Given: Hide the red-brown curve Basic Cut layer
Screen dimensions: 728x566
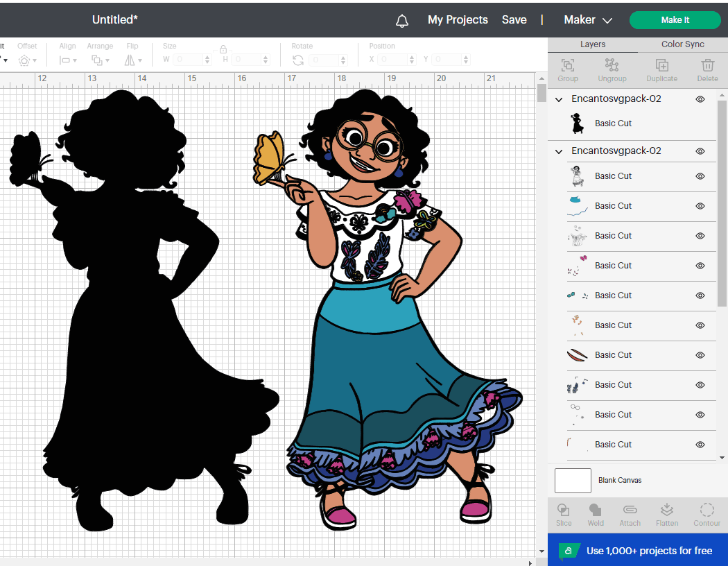Looking at the screenshot, I should 700,354.
